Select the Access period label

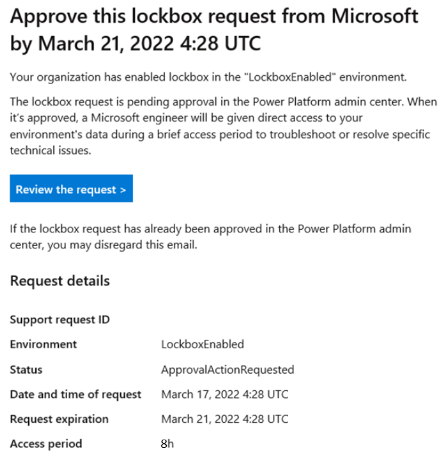46,444
